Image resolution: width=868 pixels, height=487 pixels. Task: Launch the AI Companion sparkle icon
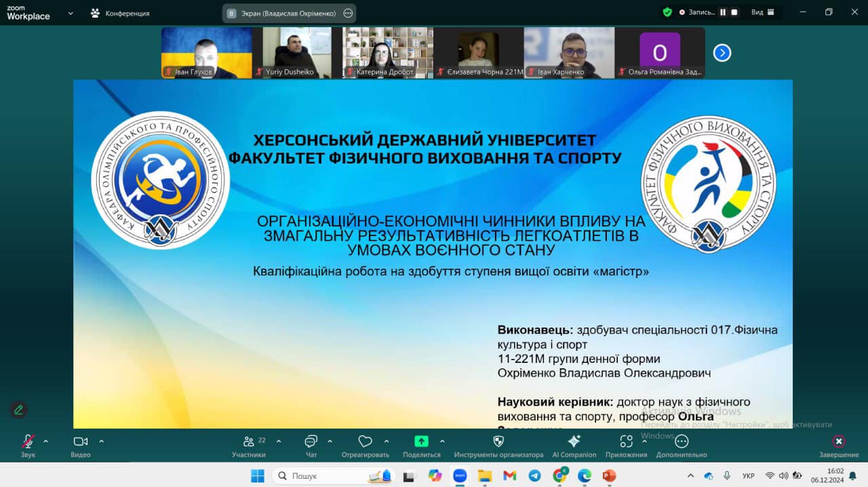tap(574, 442)
